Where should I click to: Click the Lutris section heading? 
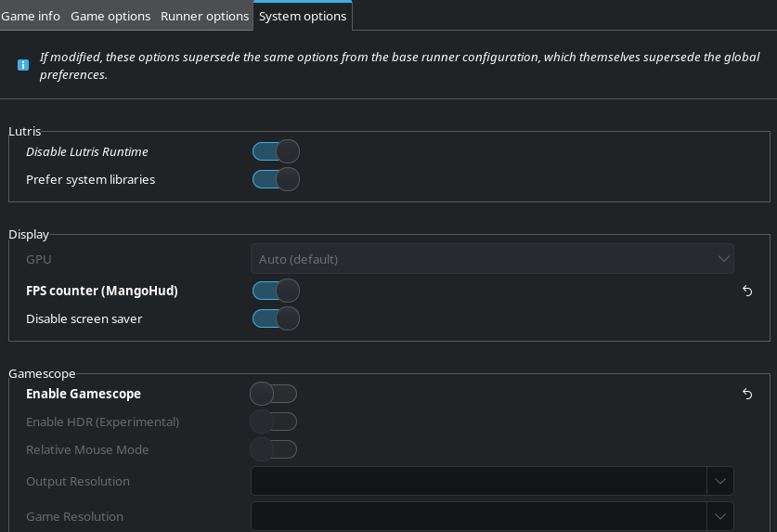pos(25,132)
